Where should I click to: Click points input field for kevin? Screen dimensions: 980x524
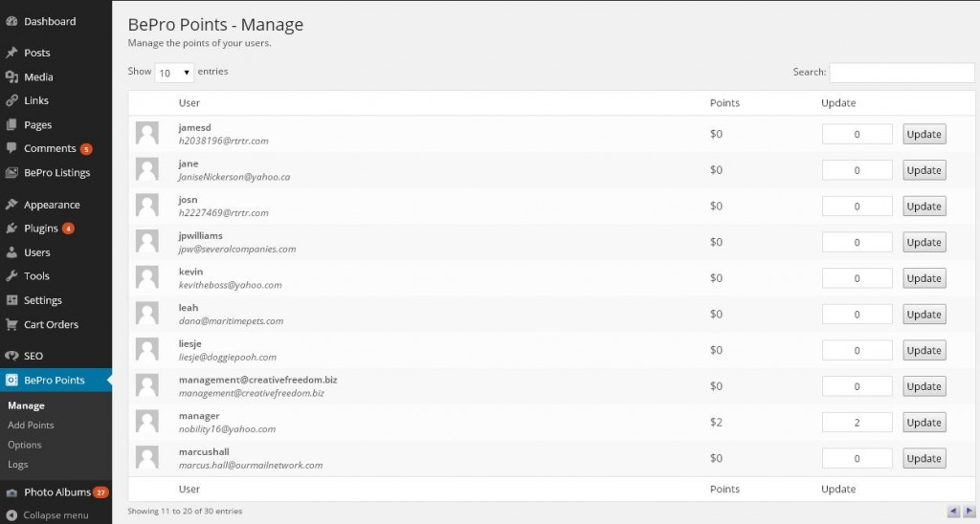[x=857, y=278]
